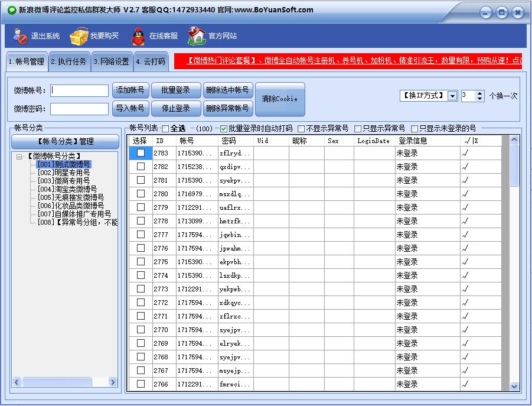Click the vertical scrollbar thumb of account list
This screenshot has width=532, height=406.
click(x=514, y=165)
